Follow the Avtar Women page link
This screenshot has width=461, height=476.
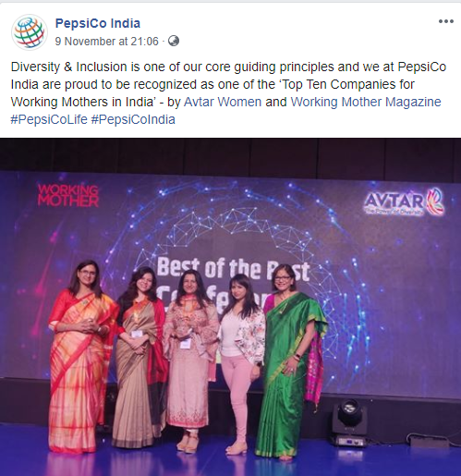click(x=223, y=102)
